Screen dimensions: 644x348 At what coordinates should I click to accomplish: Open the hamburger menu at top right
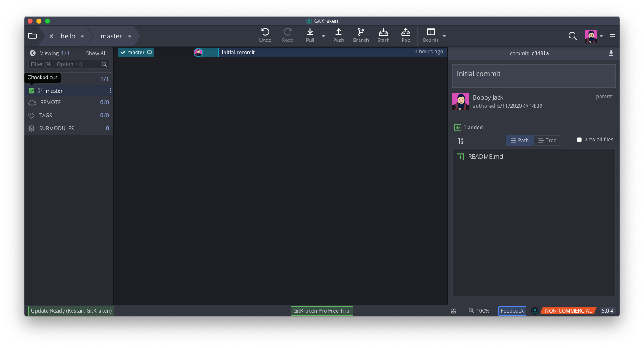click(x=612, y=36)
